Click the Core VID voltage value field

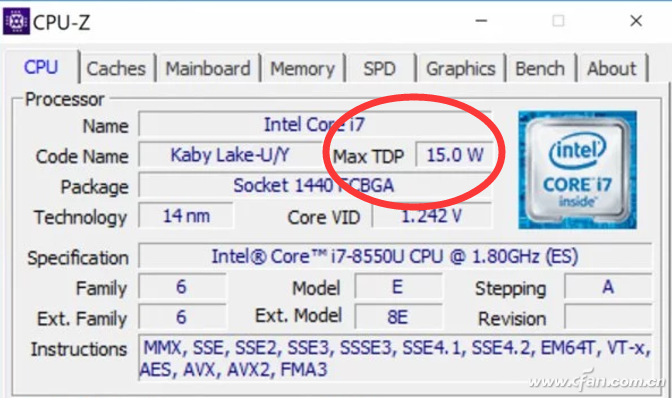432,216
